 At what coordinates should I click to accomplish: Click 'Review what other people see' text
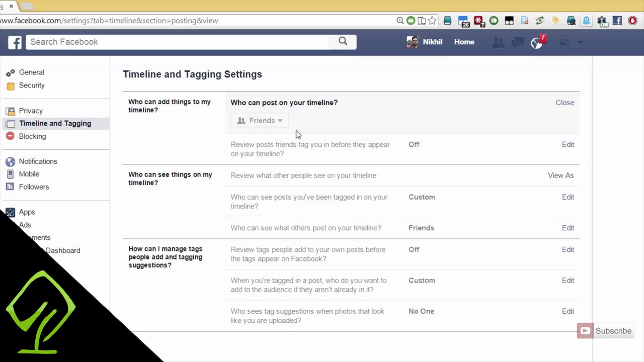(303, 175)
